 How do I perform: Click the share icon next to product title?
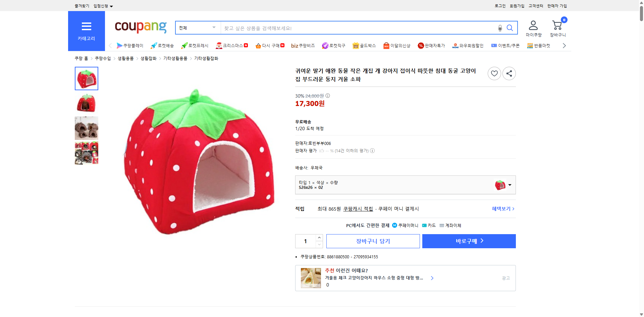509,73
